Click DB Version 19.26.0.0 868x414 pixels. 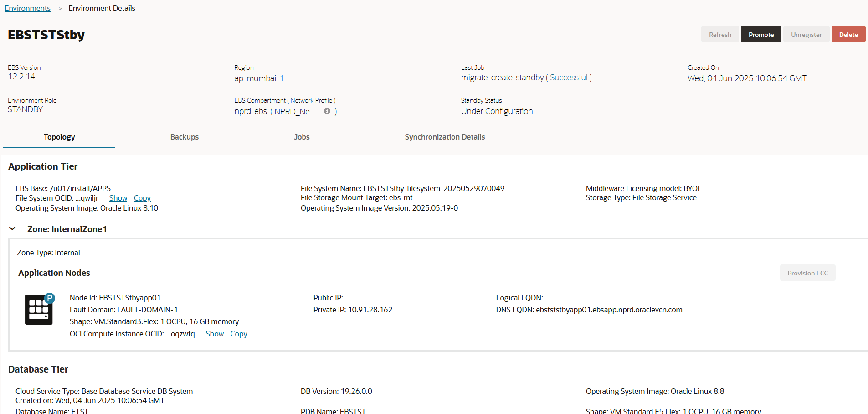336,391
